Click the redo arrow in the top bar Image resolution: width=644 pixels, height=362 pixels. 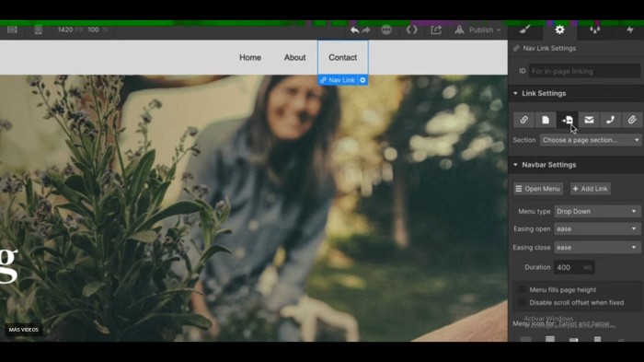[366, 30]
